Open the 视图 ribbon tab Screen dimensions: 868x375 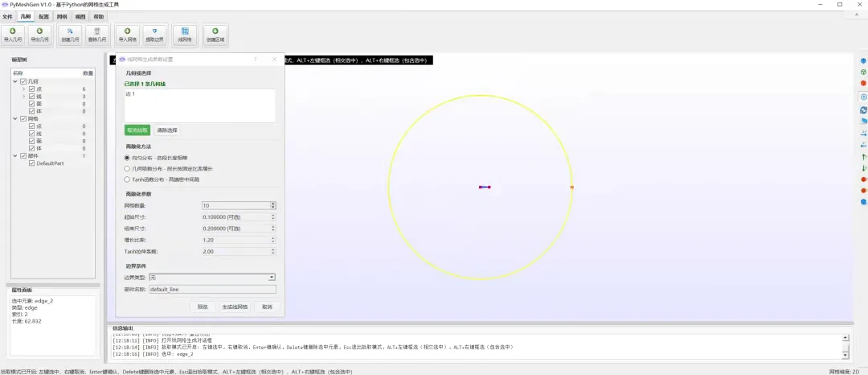(x=80, y=17)
